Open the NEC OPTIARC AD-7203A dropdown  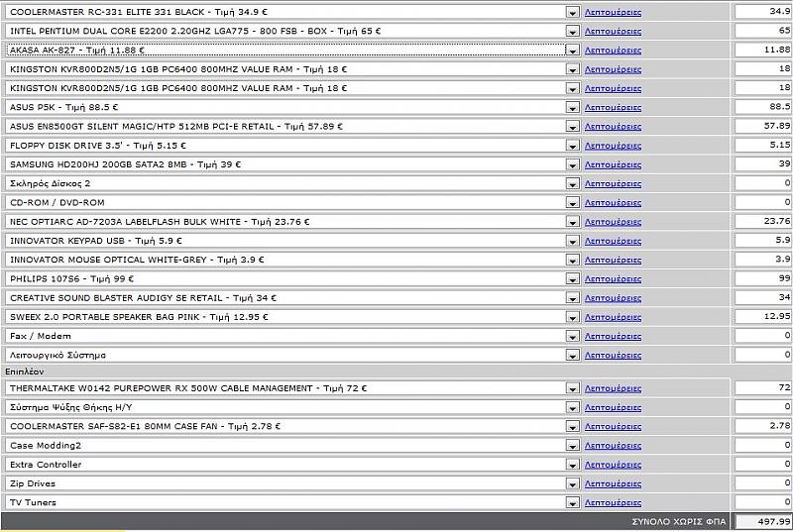(572, 222)
